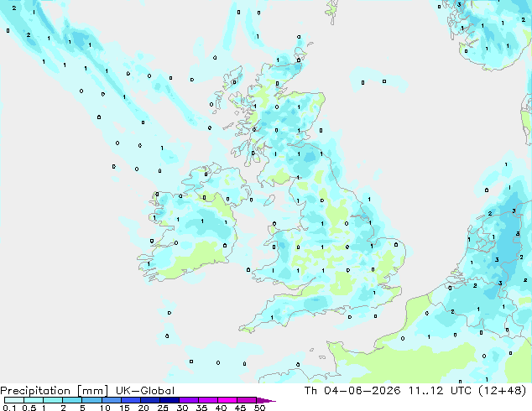This screenshot has width=532, height=411.
Task: Click the "(12+48)" forecast offset text
Action: click(503, 391)
